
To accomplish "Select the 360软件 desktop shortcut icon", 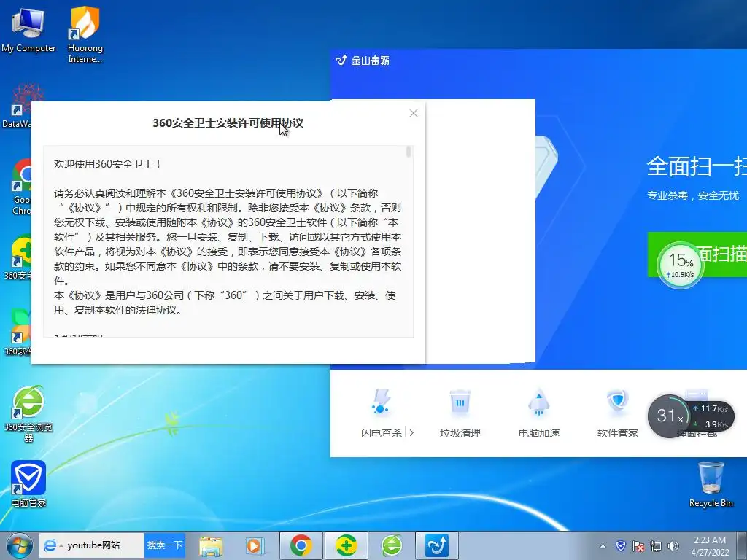I will 18,332.
